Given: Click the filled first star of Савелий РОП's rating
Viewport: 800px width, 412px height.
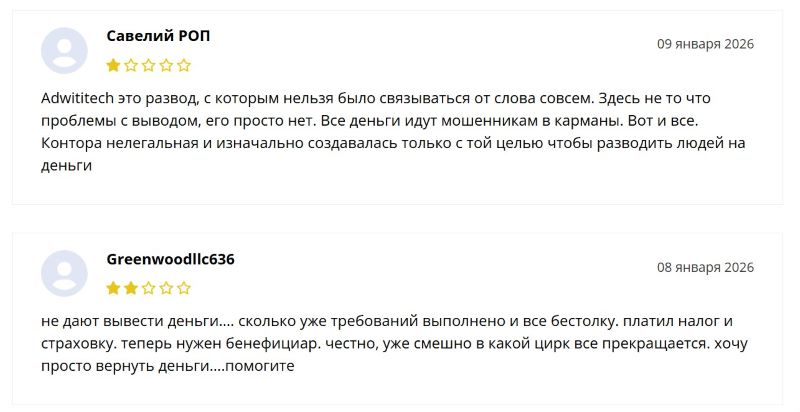Looking at the screenshot, I should (113, 66).
